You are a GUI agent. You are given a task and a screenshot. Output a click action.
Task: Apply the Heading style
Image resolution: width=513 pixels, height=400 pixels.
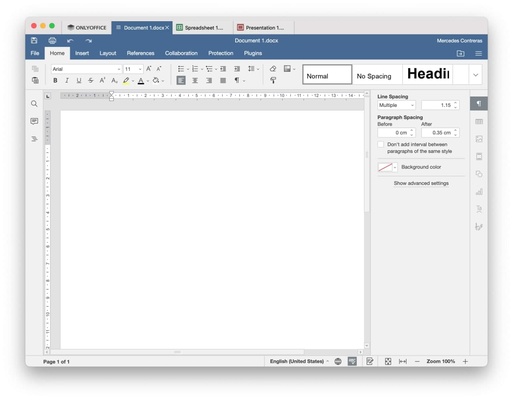click(x=428, y=74)
